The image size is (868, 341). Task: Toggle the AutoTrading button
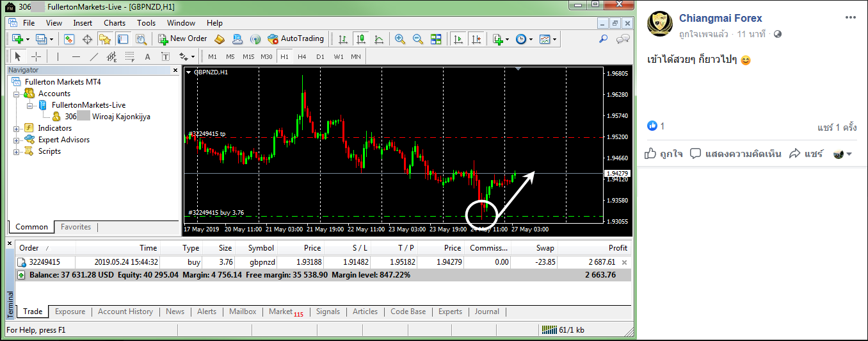(x=296, y=39)
